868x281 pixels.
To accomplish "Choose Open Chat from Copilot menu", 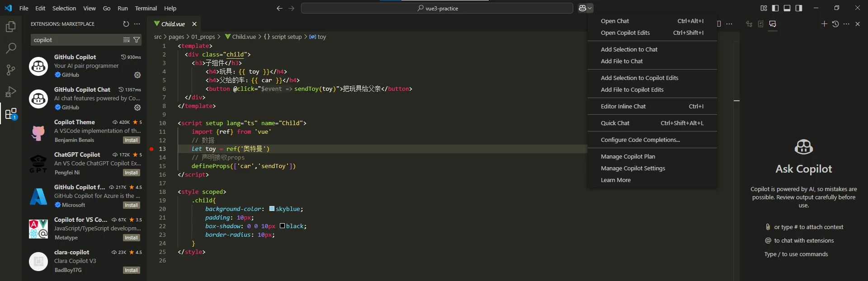I will pyautogui.click(x=652, y=21).
